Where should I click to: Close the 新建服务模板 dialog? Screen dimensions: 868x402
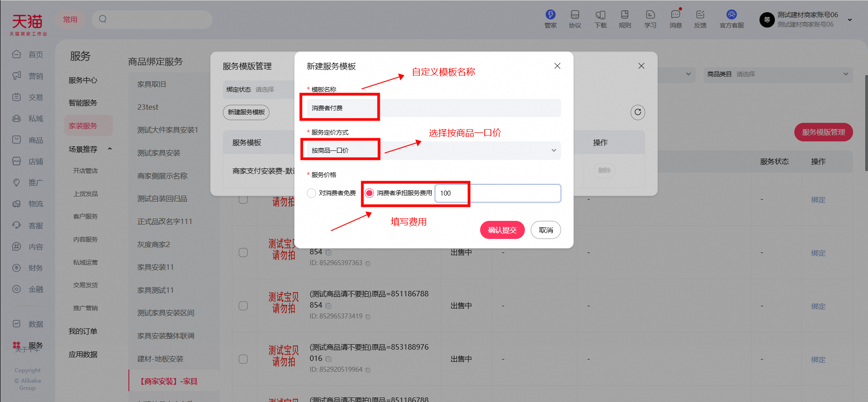coord(557,66)
